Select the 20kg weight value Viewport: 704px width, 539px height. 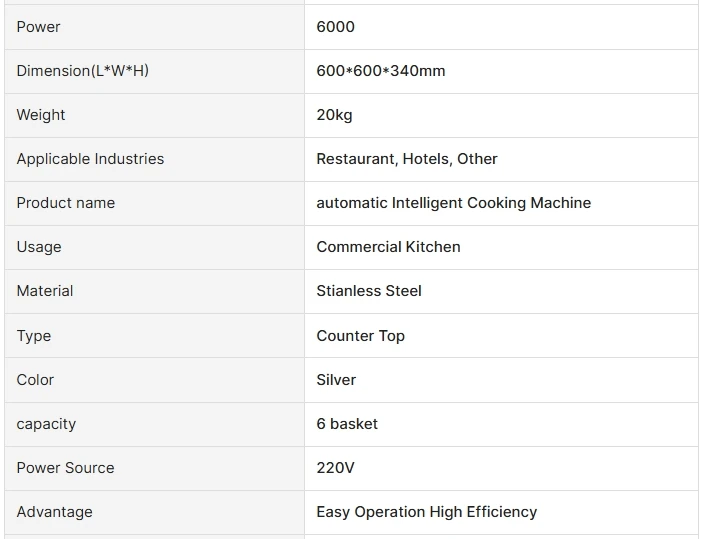334,115
